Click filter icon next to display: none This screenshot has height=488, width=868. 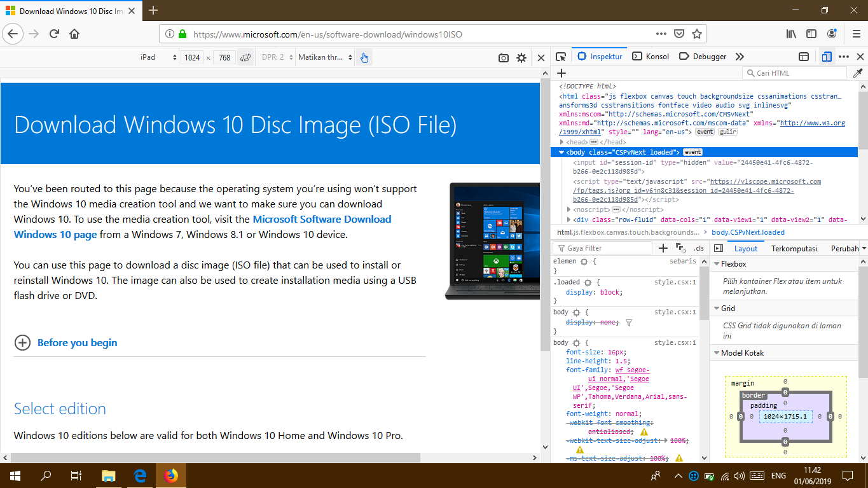pyautogui.click(x=629, y=323)
